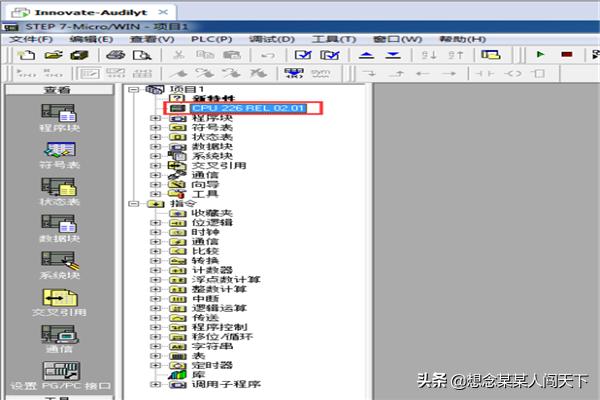Open 设置 PG/PC 接口 in the sidebar
Screen dimensions: 600x400
tap(60, 376)
